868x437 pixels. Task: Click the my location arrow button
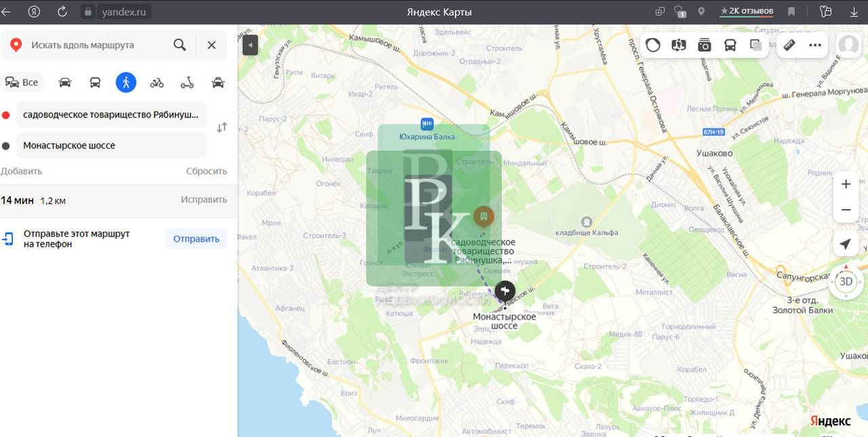coord(846,244)
